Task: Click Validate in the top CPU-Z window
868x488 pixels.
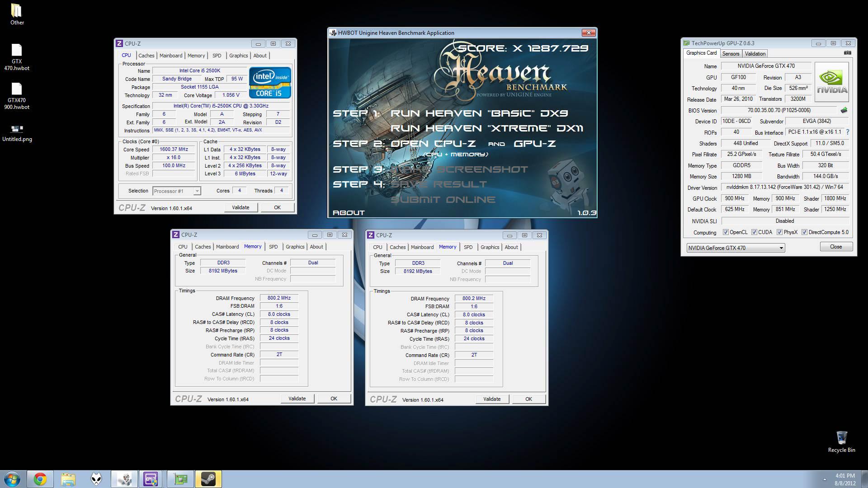Action: tap(241, 207)
